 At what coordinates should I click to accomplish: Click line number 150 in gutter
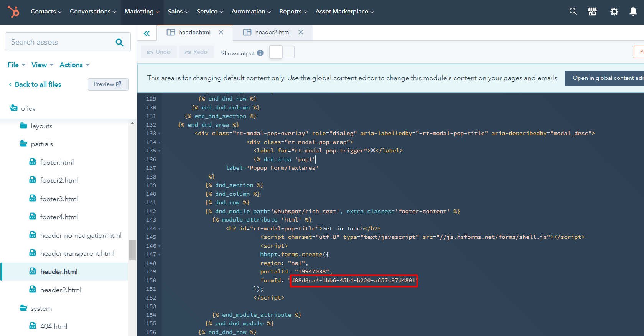pyautogui.click(x=151, y=280)
